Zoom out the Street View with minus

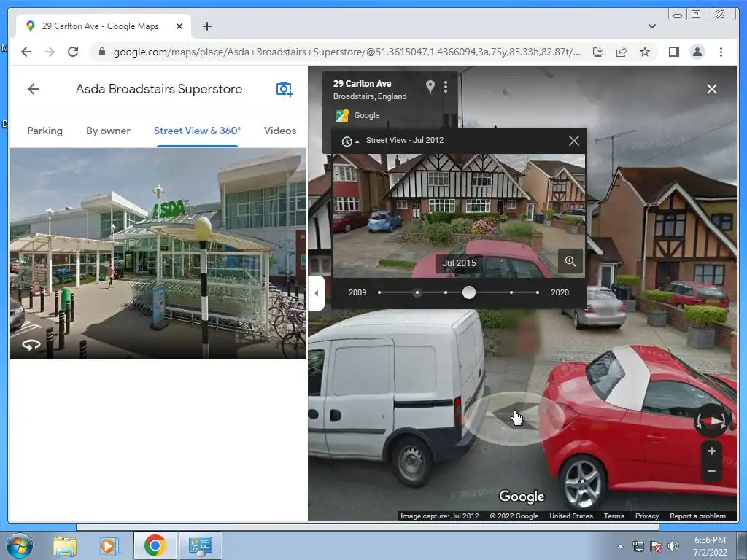[x=711, y=472]
